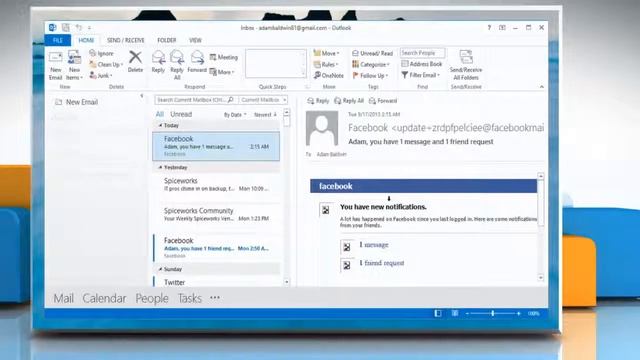Go to Tasks navigation
The width and height of the screenshot is (640, 360).
click(x=189, y=298)
